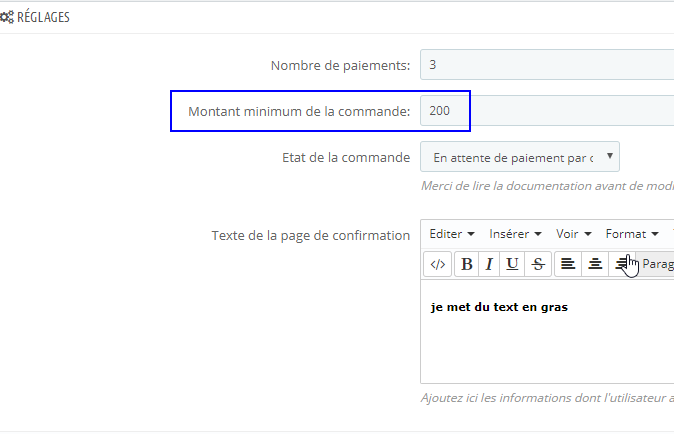This screenshot has width=674, height=434.
Task: Open the Etat de la commande dropdown
Action: point(520,157)
